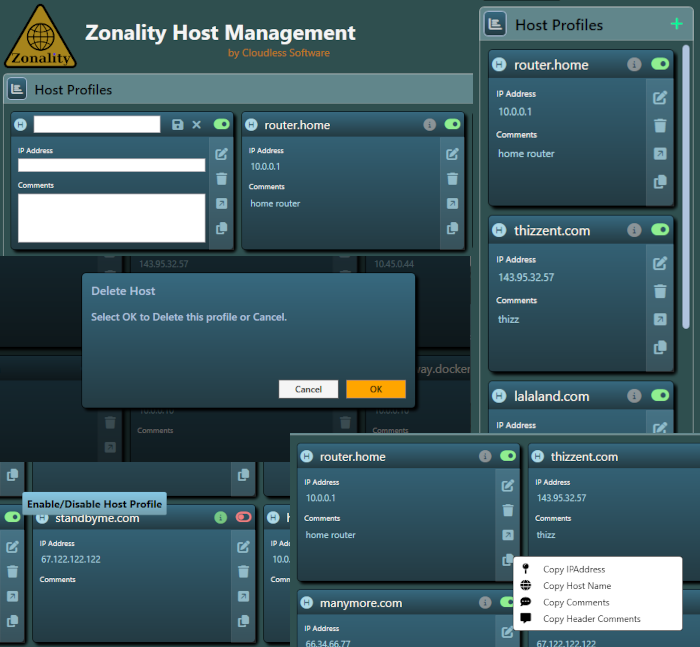Delete router.home in the panel with plus icon

tap(660, 125)
